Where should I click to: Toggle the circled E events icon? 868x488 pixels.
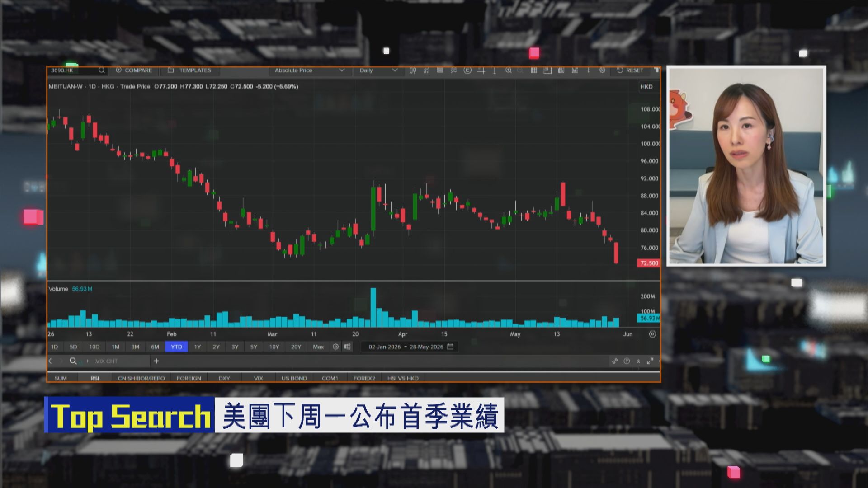[x=467, y=70]
